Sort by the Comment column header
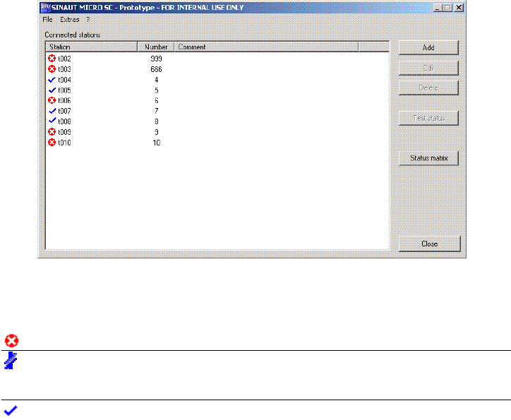 [x=266, y=47]
